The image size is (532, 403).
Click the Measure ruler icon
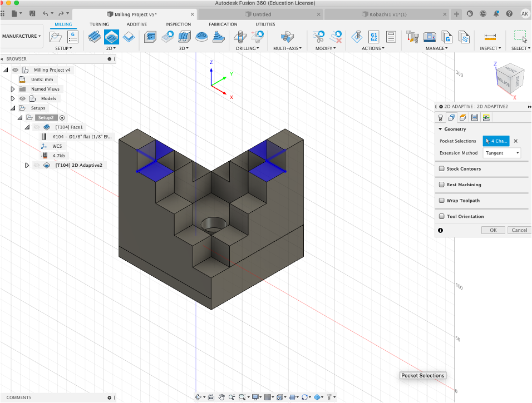490,37
